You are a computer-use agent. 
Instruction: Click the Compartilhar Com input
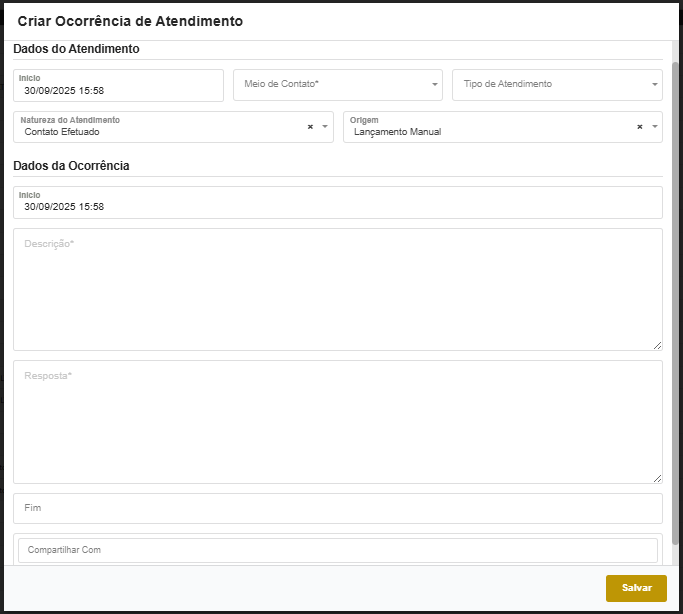(338, 550)
